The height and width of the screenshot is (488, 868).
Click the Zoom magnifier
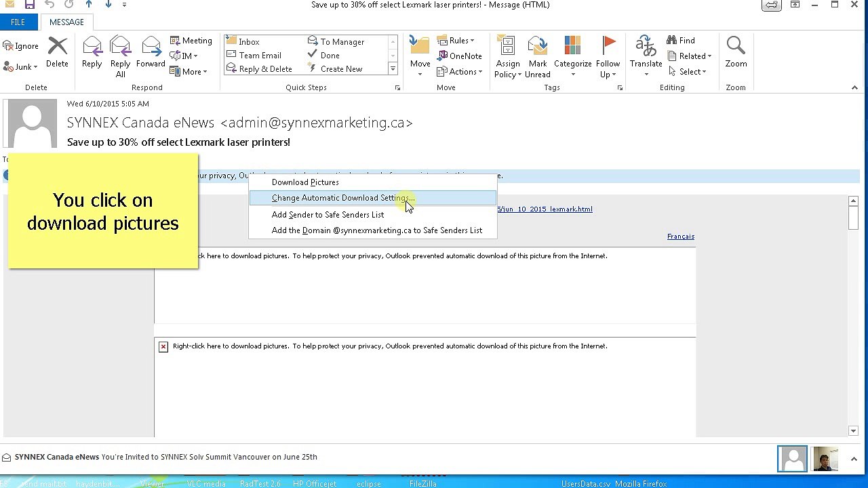736,52
